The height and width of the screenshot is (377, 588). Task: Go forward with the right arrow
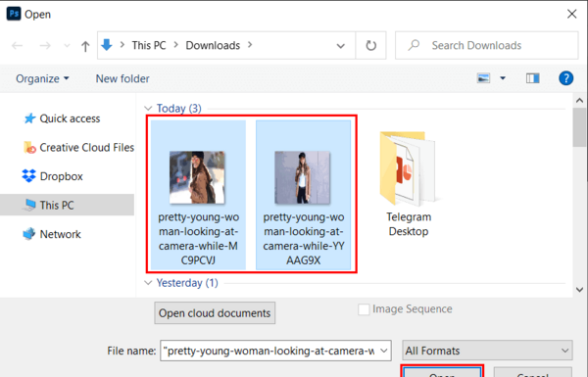click(45, 46)
